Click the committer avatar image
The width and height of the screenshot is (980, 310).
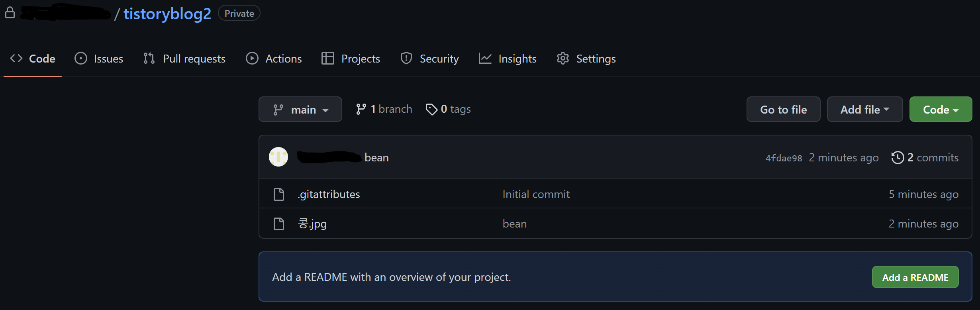click(278, 157)
